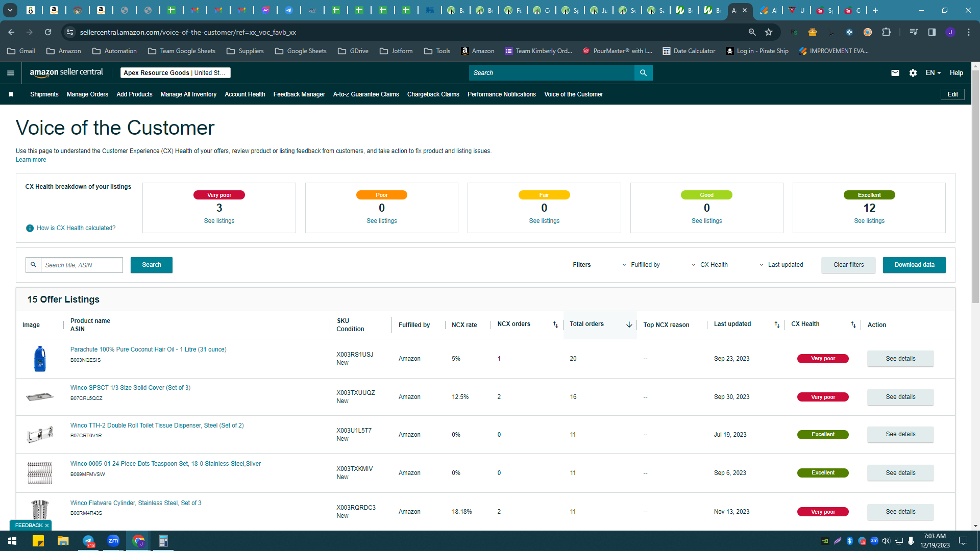Open the How is CX Health calculated link
The image size is (980, 551).
tap(76, 228)
